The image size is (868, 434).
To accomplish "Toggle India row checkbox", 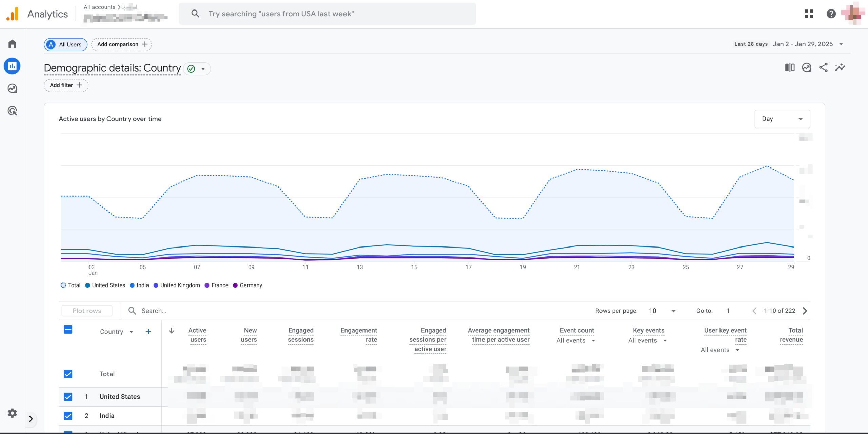I will tap(67, 416).
